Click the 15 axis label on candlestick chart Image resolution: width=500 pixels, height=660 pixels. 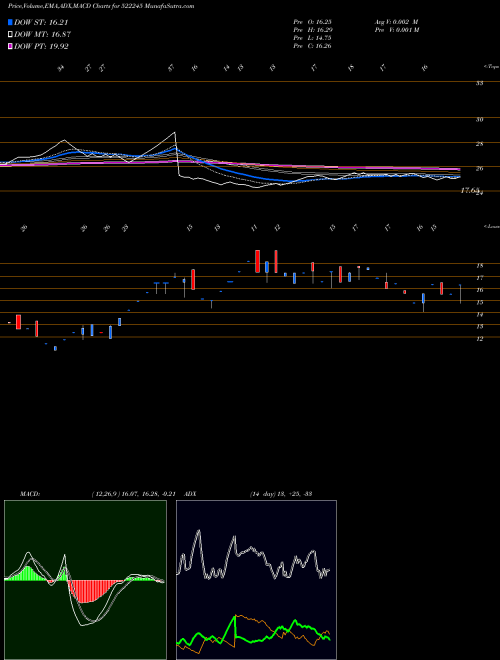point(479,302)
